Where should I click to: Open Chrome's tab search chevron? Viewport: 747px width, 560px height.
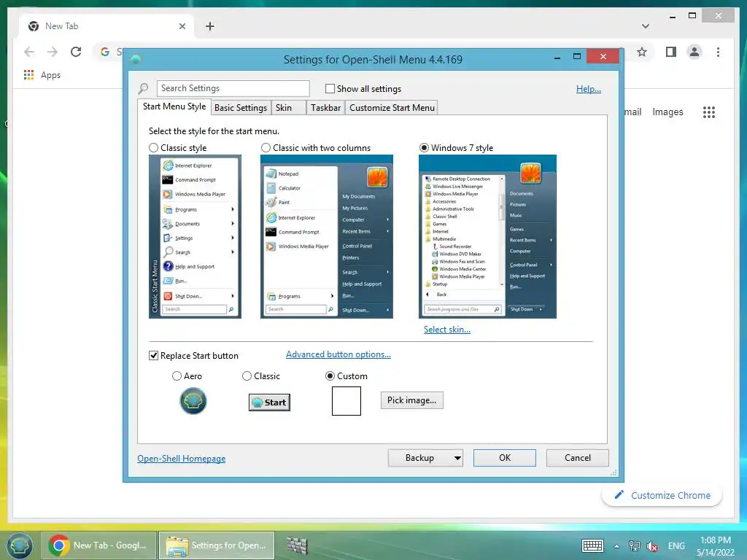tap(645, 26)
